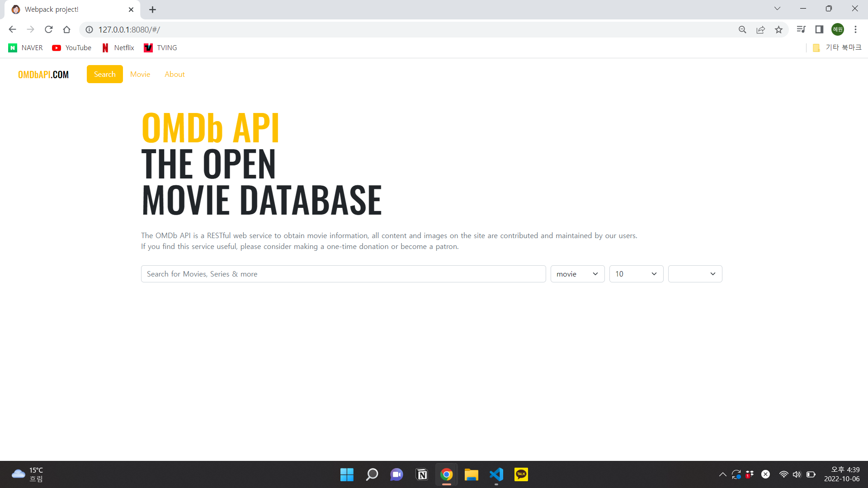868x488 pixels.
Task: Open taskbar Search
Action: [x=372, y=474]
